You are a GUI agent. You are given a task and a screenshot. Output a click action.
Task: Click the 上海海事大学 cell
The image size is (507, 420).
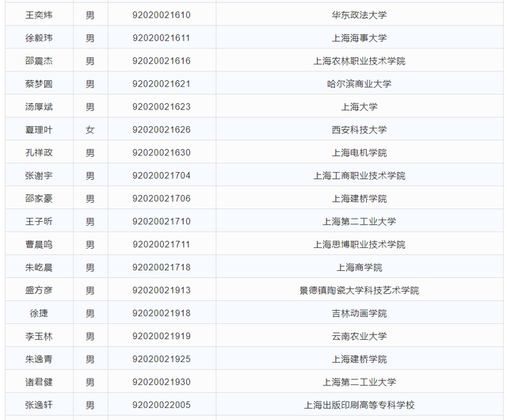359,38
